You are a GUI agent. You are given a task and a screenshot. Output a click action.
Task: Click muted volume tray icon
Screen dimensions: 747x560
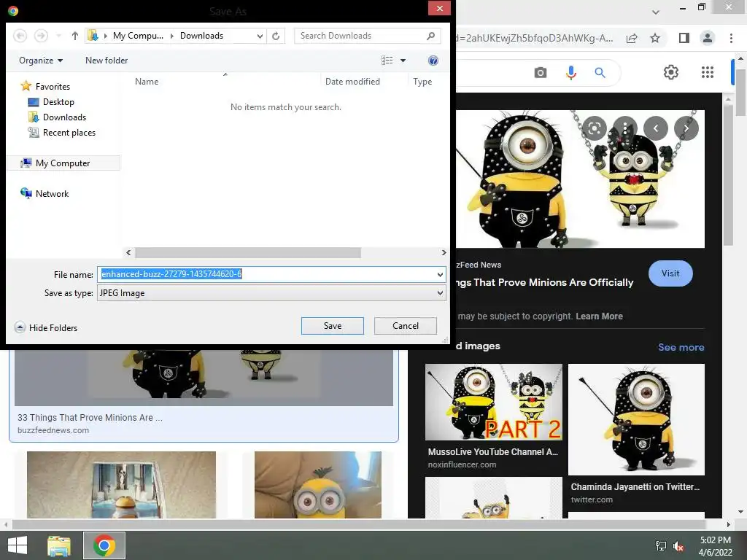pos(678,546)
